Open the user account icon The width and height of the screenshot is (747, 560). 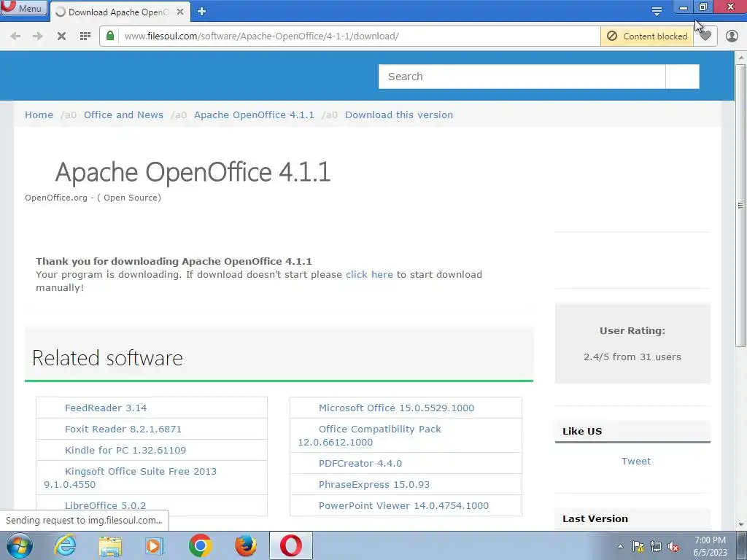pos(732,36)
